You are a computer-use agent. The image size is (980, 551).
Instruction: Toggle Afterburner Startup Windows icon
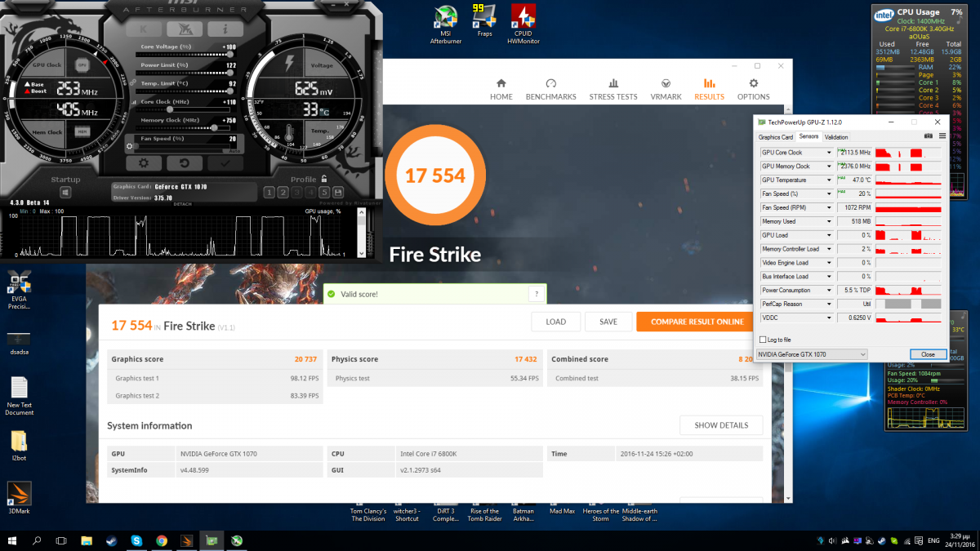65,193
